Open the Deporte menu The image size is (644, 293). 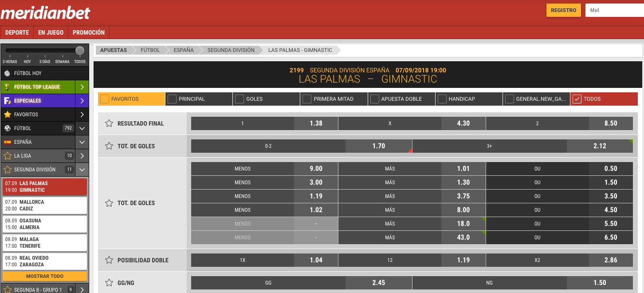17,32
